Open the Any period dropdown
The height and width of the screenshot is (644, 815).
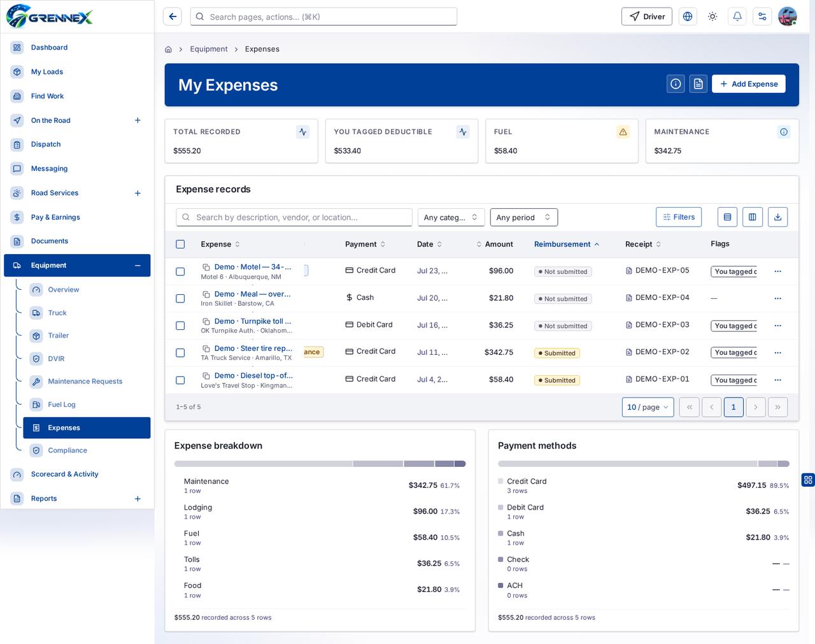point(523,217)
